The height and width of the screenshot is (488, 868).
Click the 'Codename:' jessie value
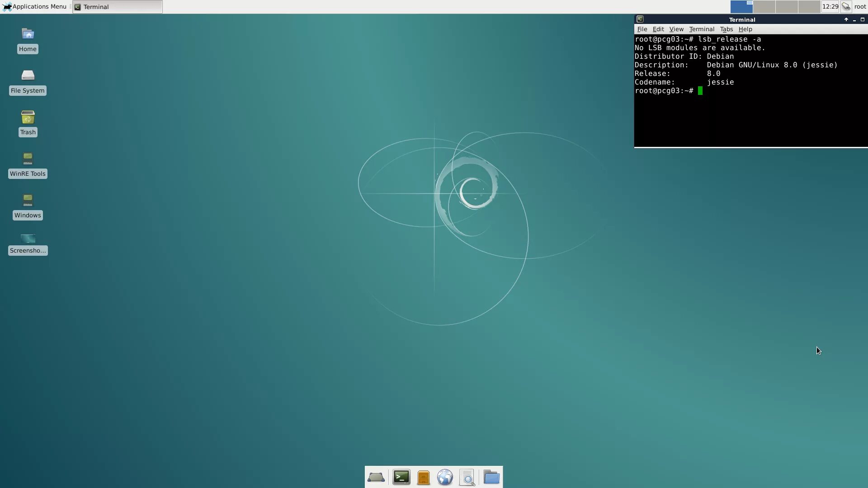(720, 82)
